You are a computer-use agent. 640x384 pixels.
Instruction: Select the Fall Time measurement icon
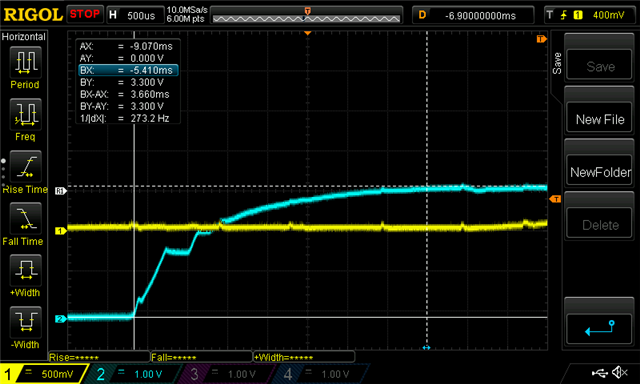(25, 218)
